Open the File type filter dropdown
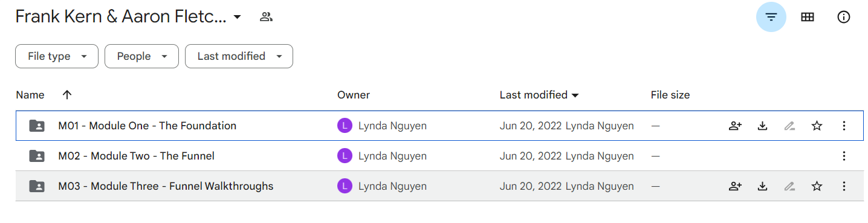 pyautogui.click(x=57, y=56)
